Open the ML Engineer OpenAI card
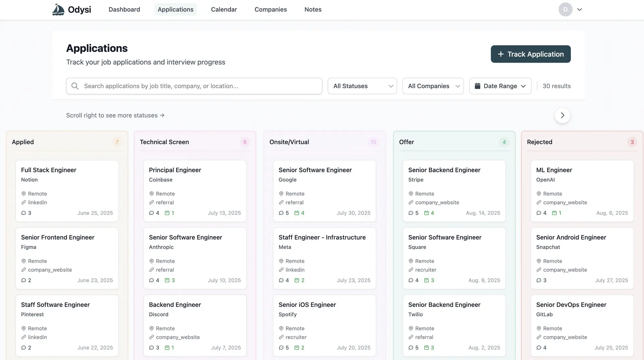 [582, 191]
